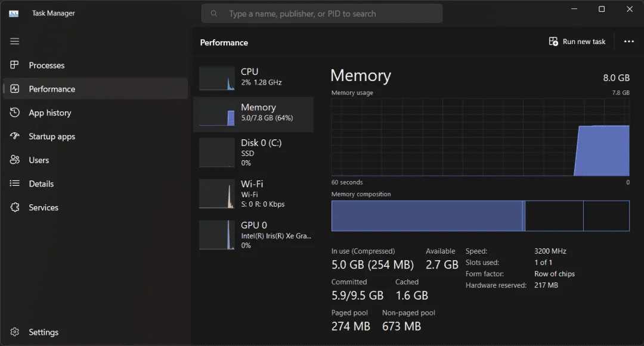This screenshot has height=346, width=644.
Task: Click the 5.0 GB (254 MB) in-use value
Action: pos(373,265)
